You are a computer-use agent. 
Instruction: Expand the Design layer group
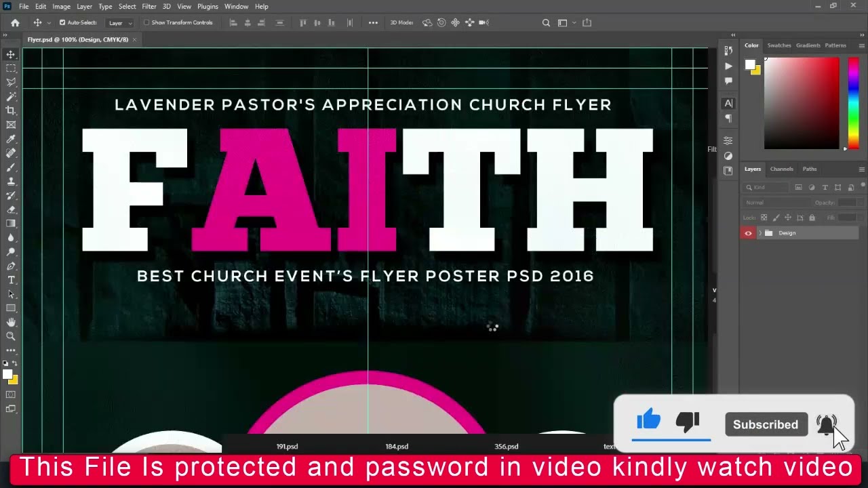759,233
